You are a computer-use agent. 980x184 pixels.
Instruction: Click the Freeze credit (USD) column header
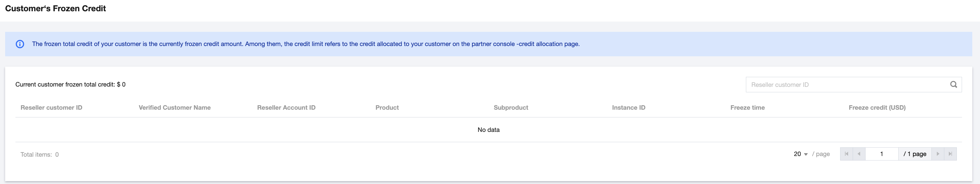[x=877, y=107]
